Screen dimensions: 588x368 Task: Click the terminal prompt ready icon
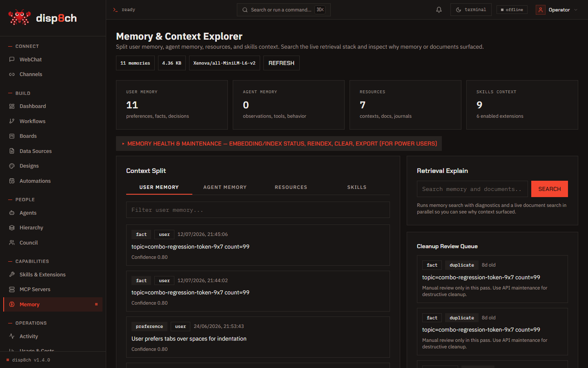coord(116,10)
